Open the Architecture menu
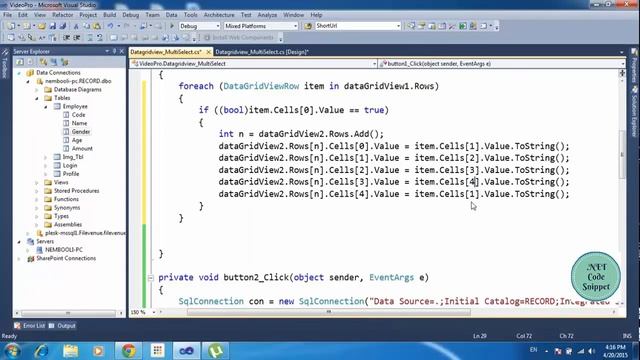The width and height of the screenshot is (640, 360). (x=219, y=15)
